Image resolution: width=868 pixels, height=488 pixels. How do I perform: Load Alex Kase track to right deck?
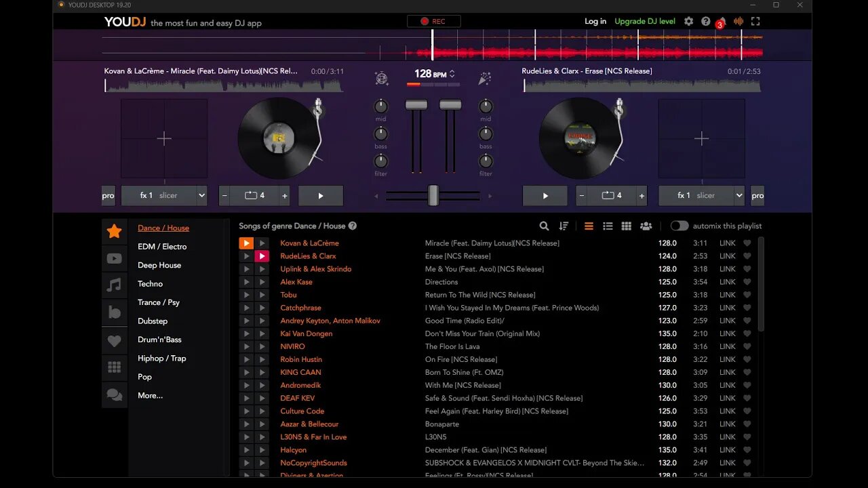(x=262, y=282)
